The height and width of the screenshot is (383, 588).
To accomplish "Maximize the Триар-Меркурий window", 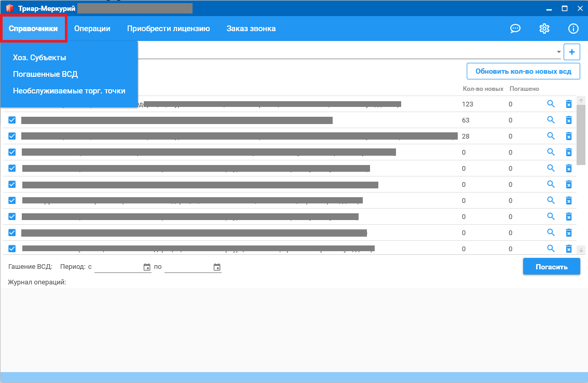I will [x=564, y=8].
